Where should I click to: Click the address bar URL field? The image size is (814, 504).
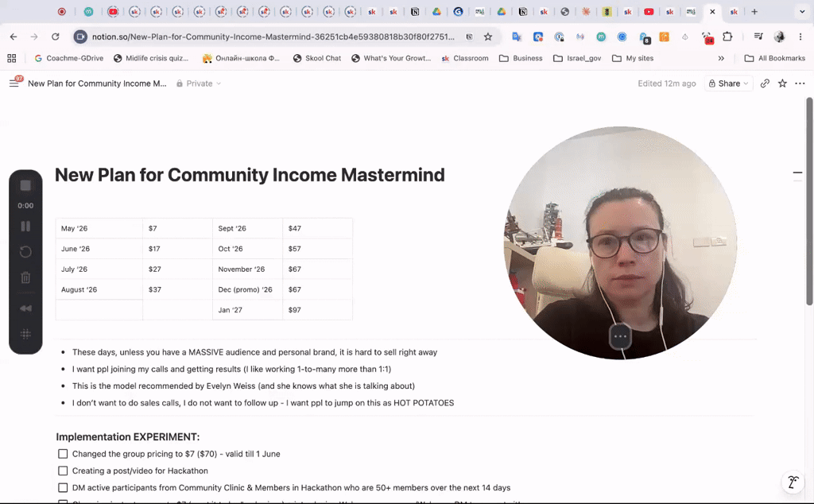coord(273,37)
